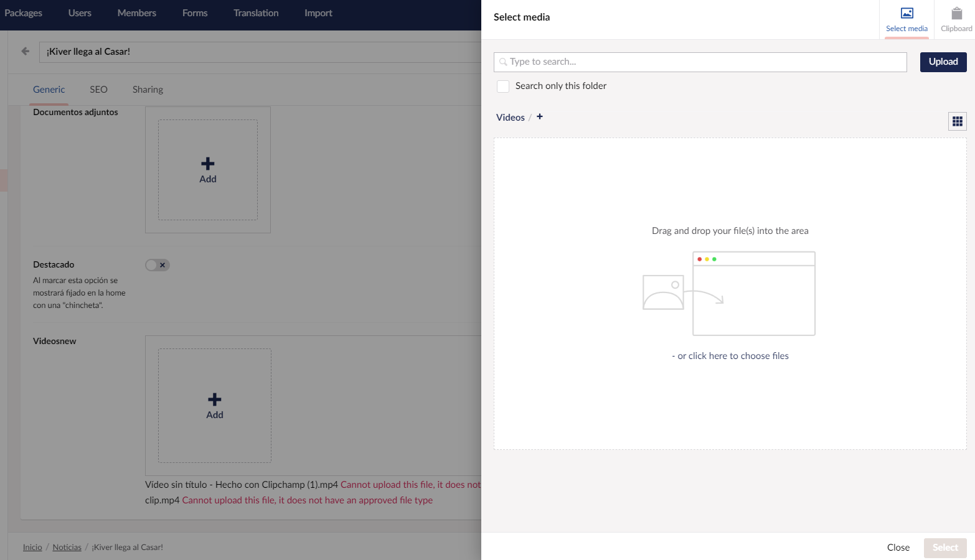
Task: Switch media view using the grid icon
Action: click(x=957, y=121)
